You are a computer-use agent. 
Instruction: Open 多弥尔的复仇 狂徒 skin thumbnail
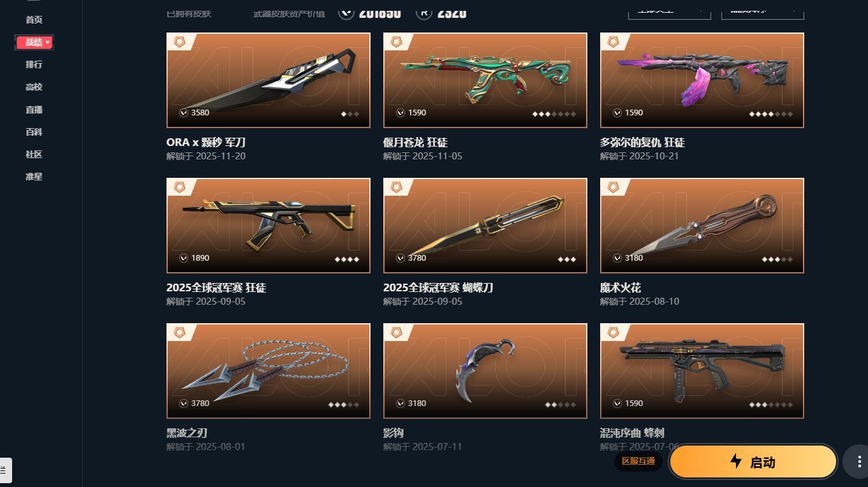pos(702,80)
